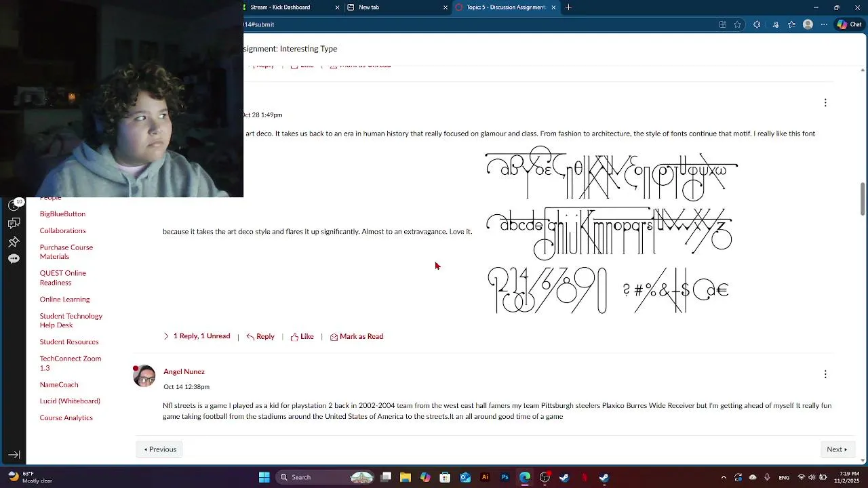
Task: Open Outlook from taskbar
Action: pos(465,477)
